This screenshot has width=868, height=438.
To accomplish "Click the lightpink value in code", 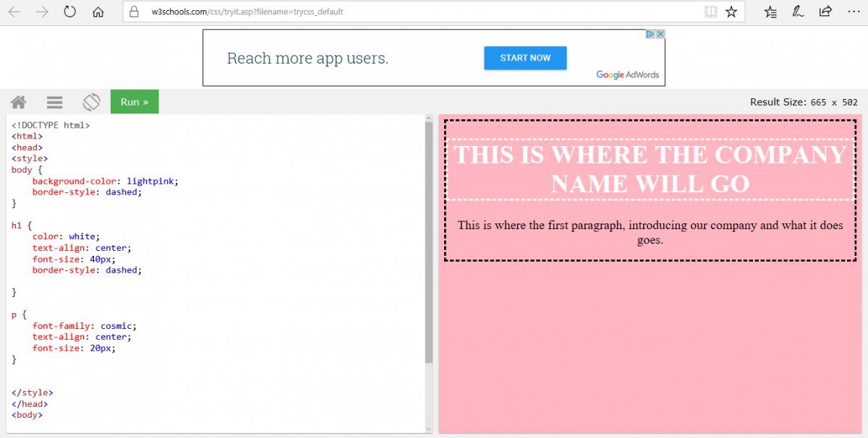I will tap(149, 181).
